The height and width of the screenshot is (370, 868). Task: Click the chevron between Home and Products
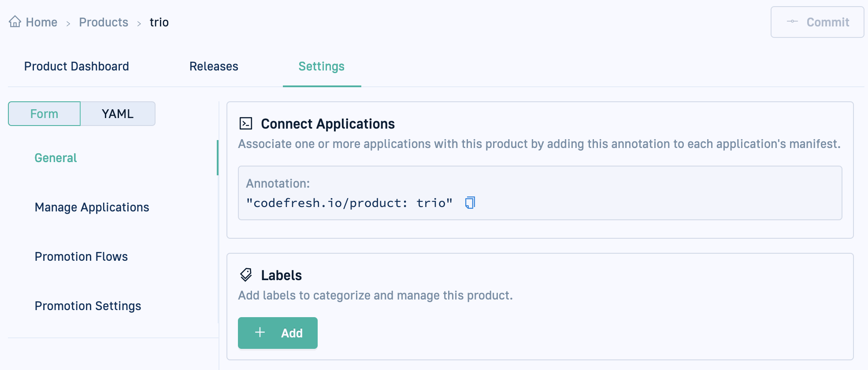tap(68, 23)
